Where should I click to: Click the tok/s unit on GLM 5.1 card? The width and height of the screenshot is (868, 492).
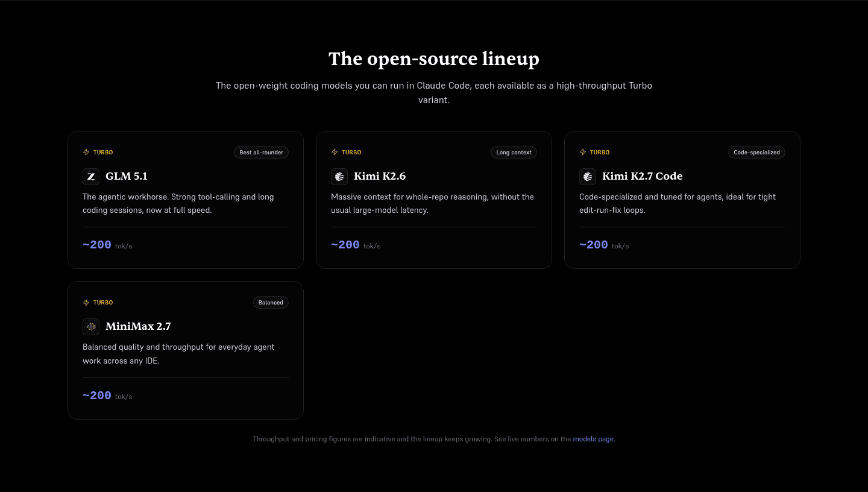(x=124, y=246)
